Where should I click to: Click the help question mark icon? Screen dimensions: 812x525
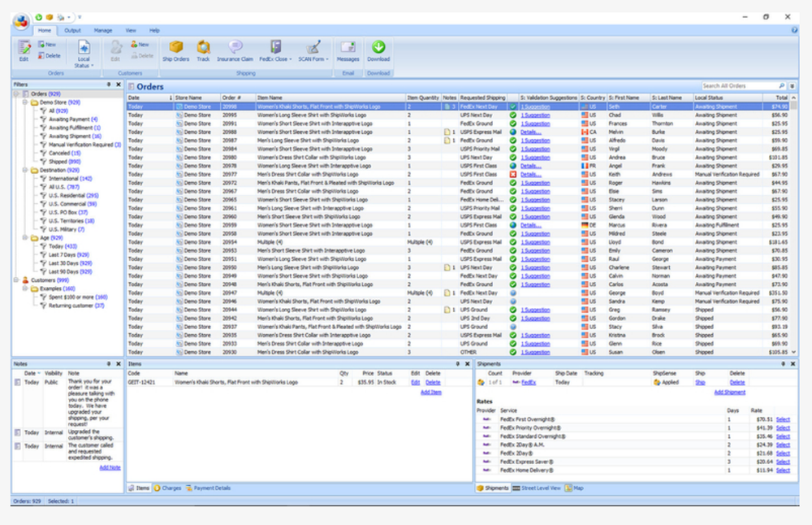[794, 30]
